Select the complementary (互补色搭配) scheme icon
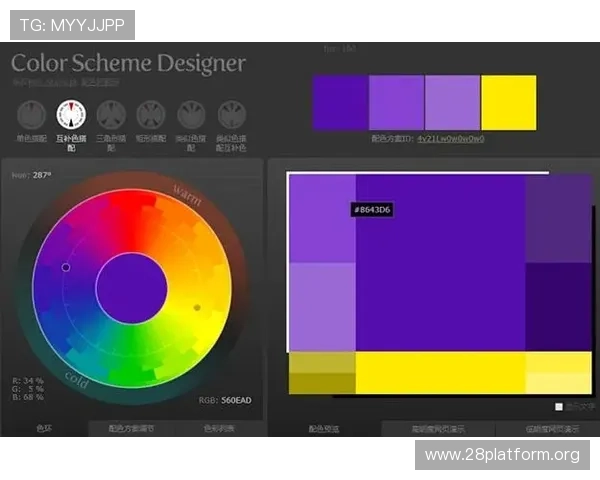Viewport: 600px width, 480px height. [x=71, y=113]
